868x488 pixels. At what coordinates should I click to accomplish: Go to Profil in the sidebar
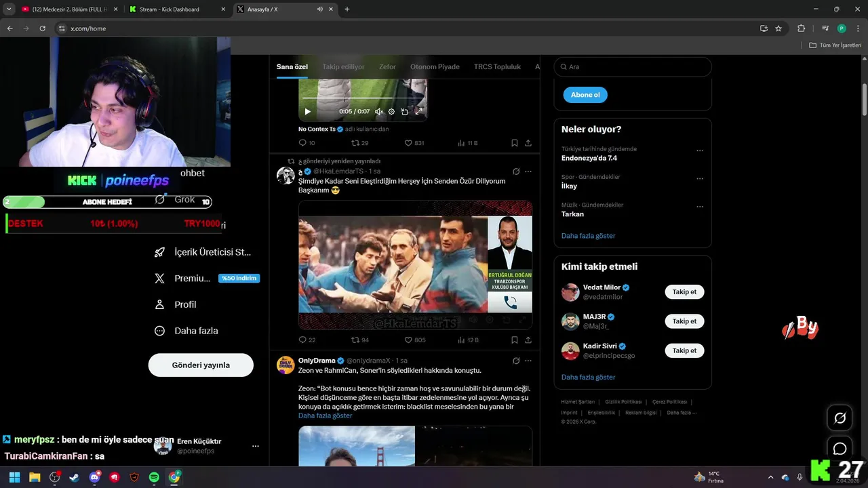175,304
